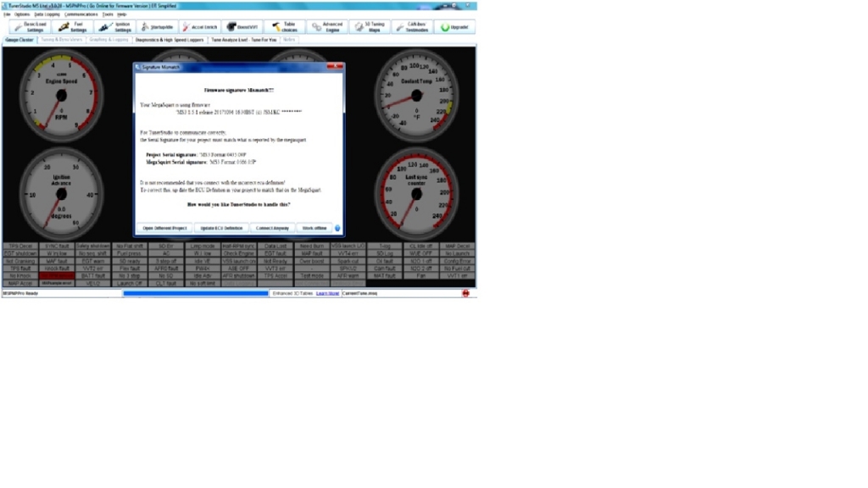Click the red status icon in the status bar
This screenshot has width=868, height=488.
[465, 293]
